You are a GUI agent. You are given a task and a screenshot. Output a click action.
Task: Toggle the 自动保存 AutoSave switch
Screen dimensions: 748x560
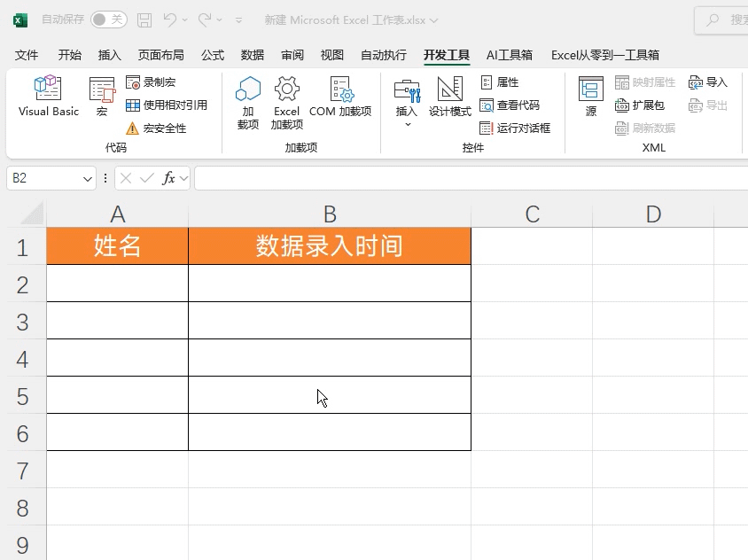click(108, 19)
